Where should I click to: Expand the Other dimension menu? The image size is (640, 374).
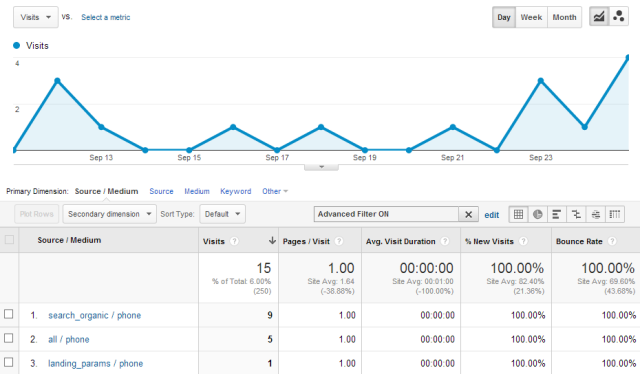(x=275, y=191)
